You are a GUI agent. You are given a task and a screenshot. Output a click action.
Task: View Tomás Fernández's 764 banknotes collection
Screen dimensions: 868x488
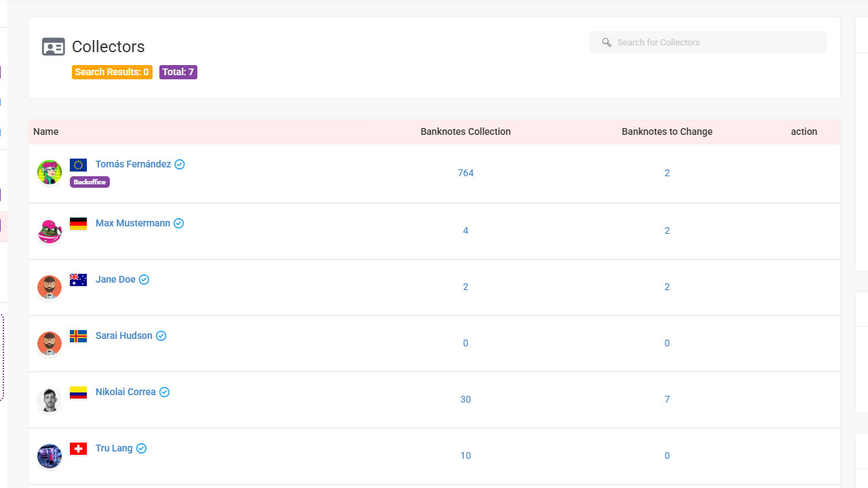point(465,173)
